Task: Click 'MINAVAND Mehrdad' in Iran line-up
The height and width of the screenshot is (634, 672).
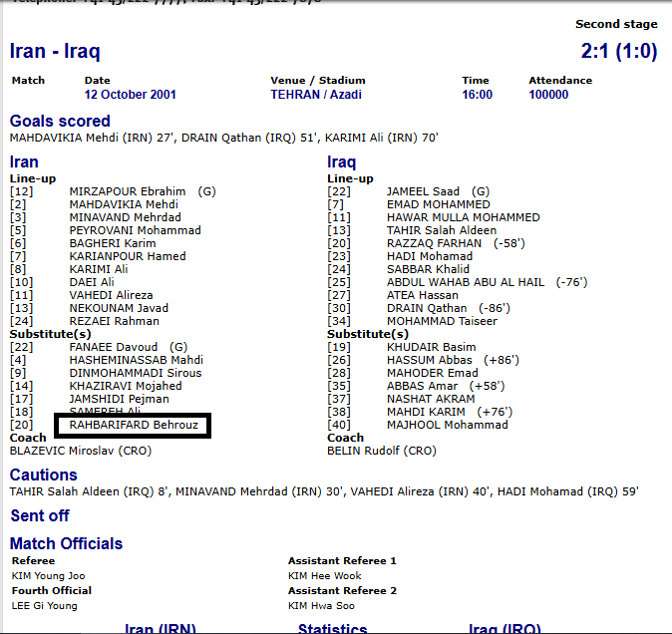Action: pos(126,217)
